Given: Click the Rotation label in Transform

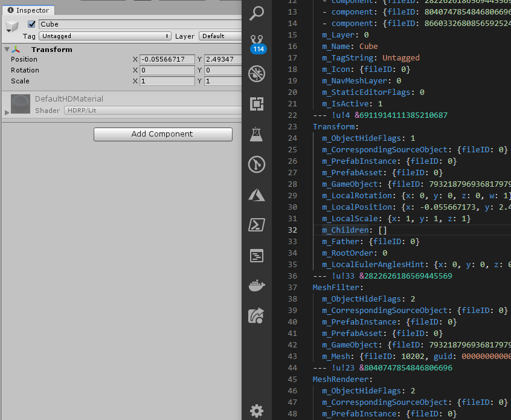Looking at the screenshot, I should click(x=25, y=70).
